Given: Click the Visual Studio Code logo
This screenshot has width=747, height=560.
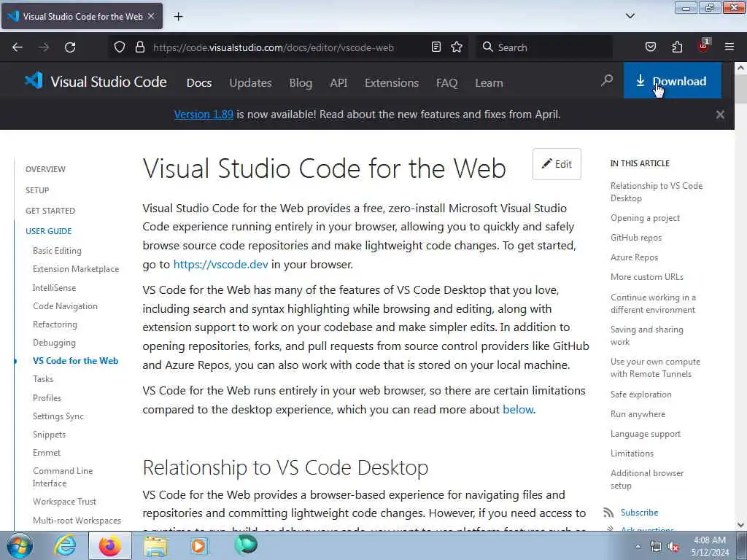Looking at the screenshot, I should [96, 82].
